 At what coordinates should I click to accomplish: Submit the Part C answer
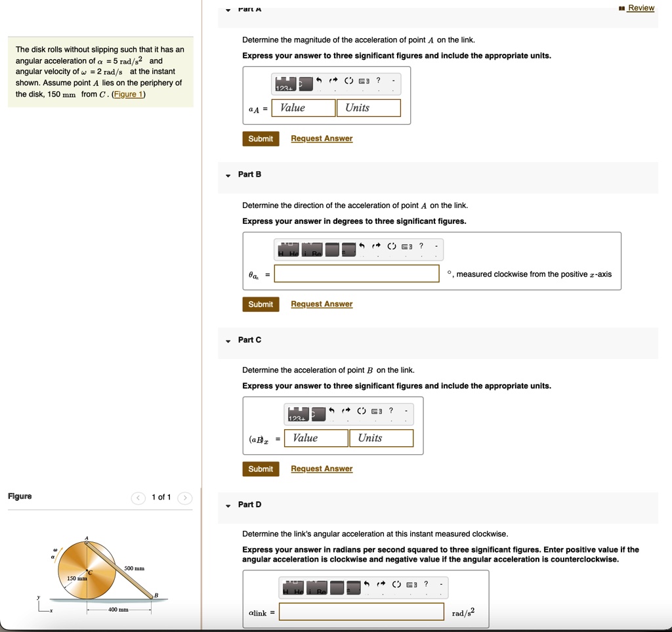click(x=261, y=469)
